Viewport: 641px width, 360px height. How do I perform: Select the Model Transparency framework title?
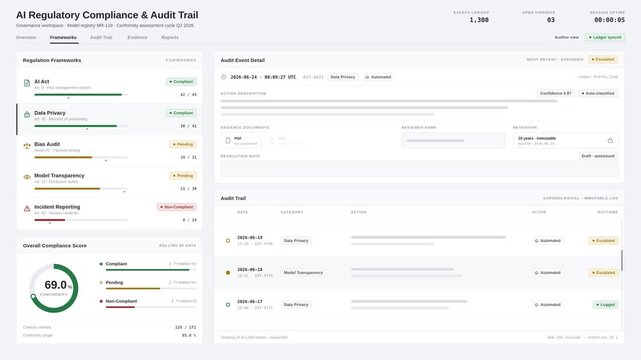(x=59, y=175)
